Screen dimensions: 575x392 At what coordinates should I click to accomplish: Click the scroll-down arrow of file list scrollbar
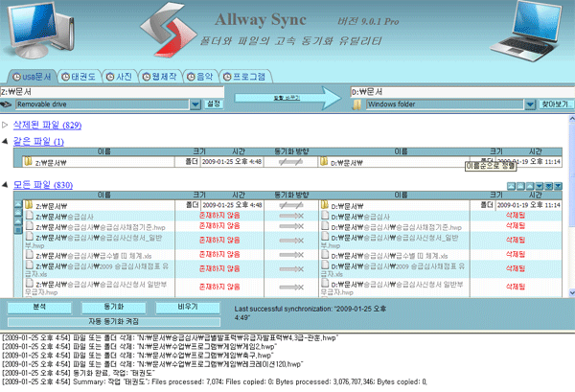pos(572,292)
